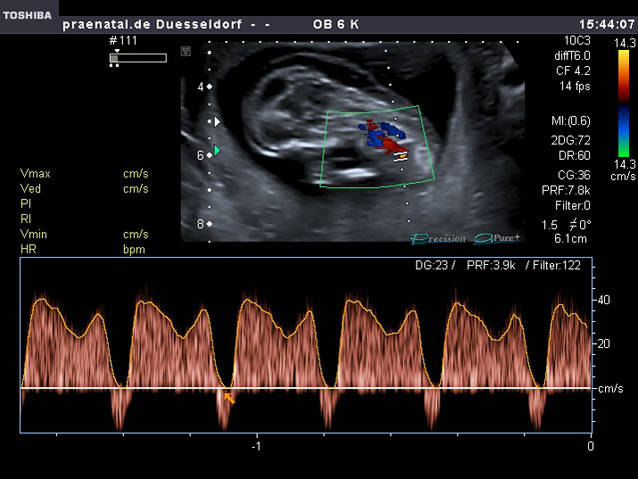Select the Vmax measurement label
The image size is (638, 479).
(x=34, y=174)
